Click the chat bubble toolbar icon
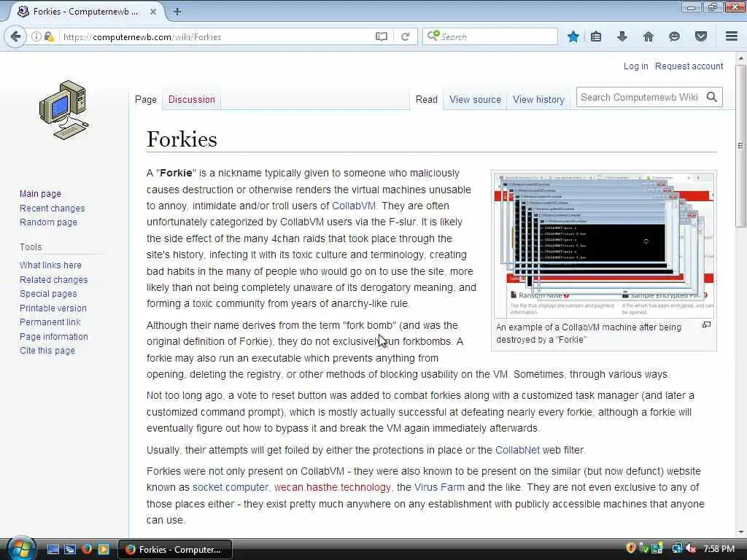The image size is (747, 560). pos(674,36)
